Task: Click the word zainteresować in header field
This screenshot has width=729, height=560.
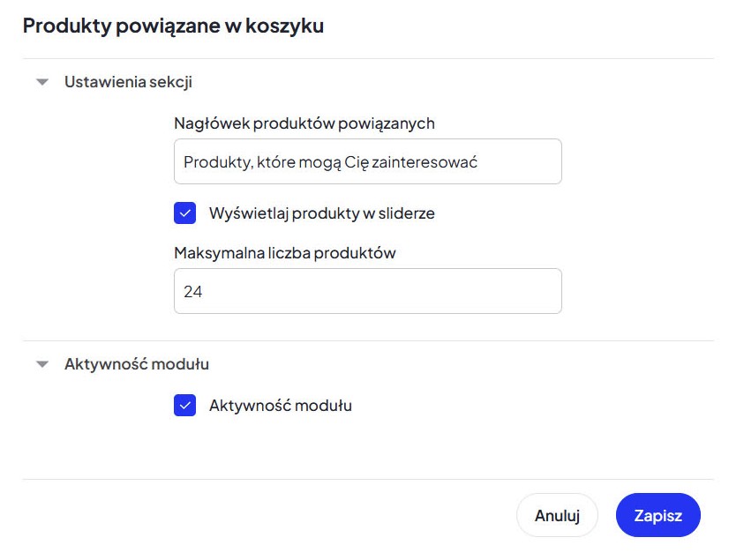Action: point(432,162)
